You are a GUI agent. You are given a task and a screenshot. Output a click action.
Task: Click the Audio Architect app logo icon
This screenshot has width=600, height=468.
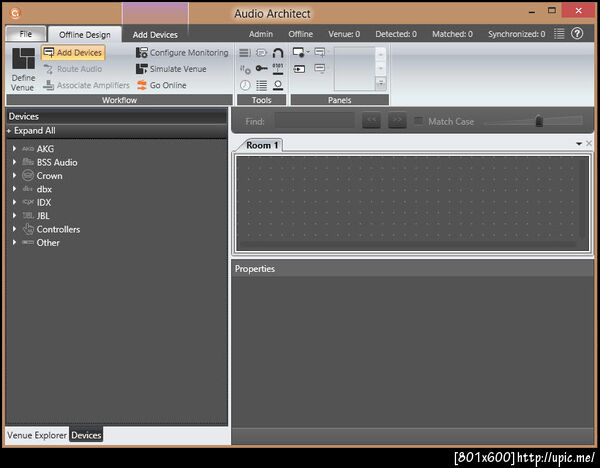pos(15,13)
